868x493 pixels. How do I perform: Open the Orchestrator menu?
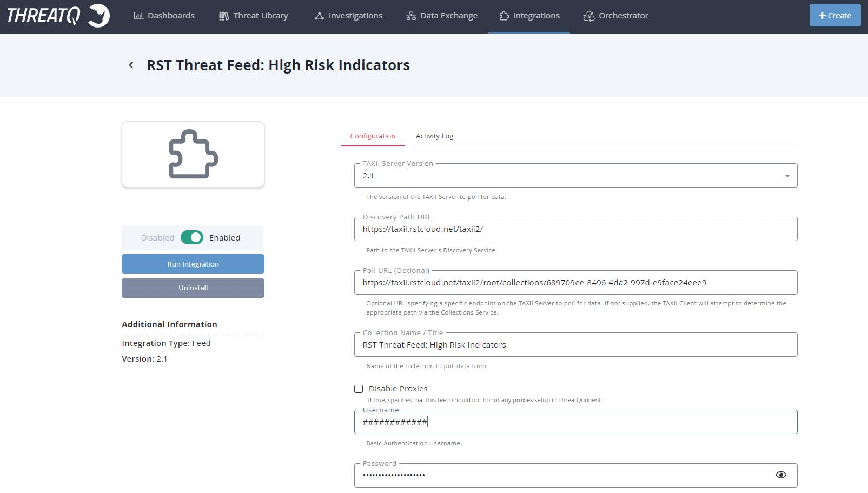(615, 16)
